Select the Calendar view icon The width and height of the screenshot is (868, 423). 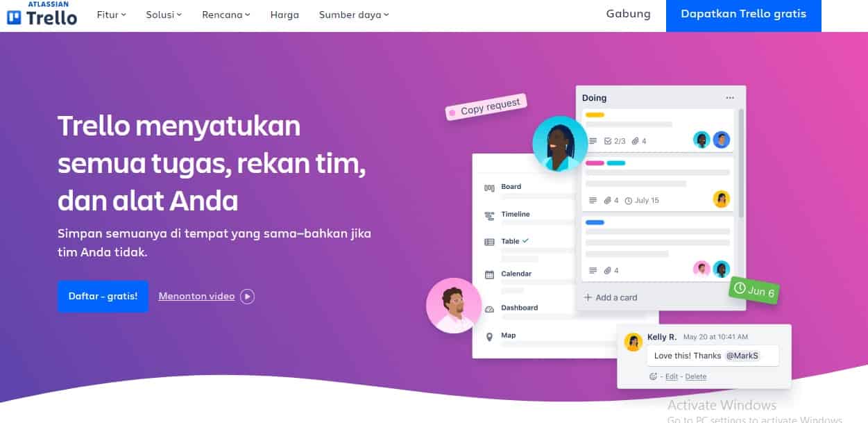[x=489, y=274]
